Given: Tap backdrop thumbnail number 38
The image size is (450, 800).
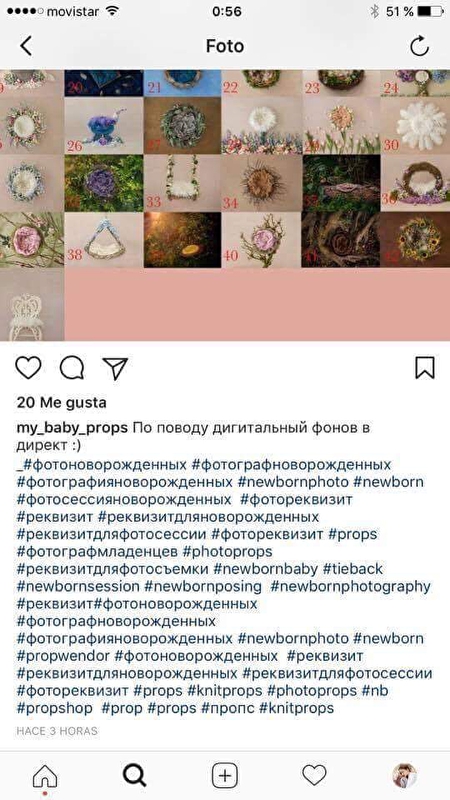Looking at the screenshot, I should click(104, 240).
